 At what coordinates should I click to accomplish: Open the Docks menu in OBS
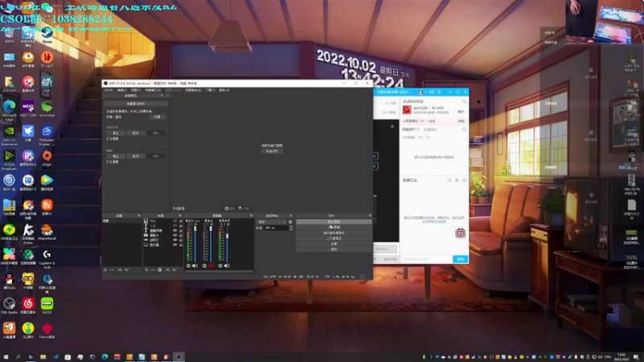coord(153,90)
